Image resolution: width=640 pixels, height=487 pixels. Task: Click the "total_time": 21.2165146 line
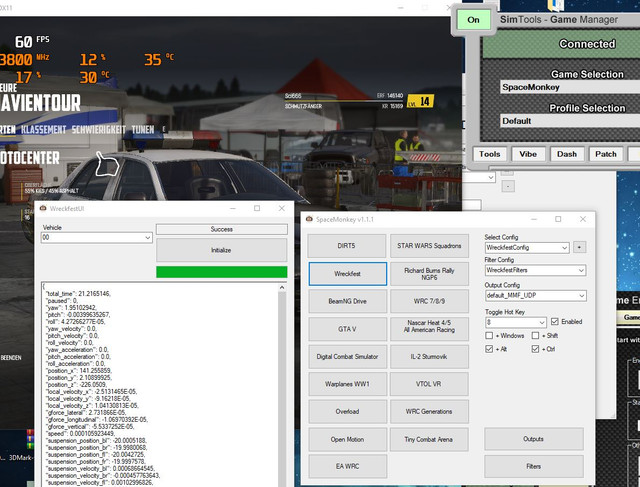[78, 294]
